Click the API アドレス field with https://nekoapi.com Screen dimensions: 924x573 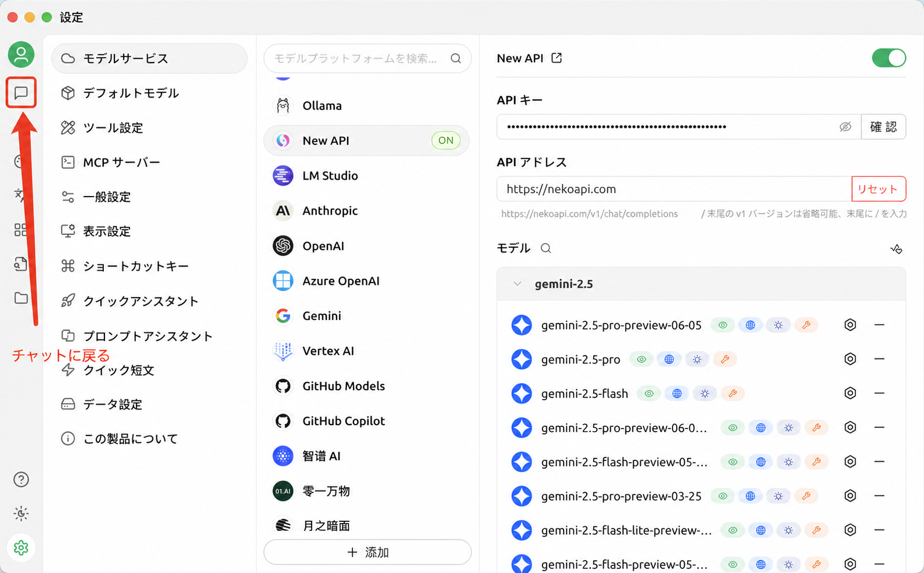coord(674,189)
